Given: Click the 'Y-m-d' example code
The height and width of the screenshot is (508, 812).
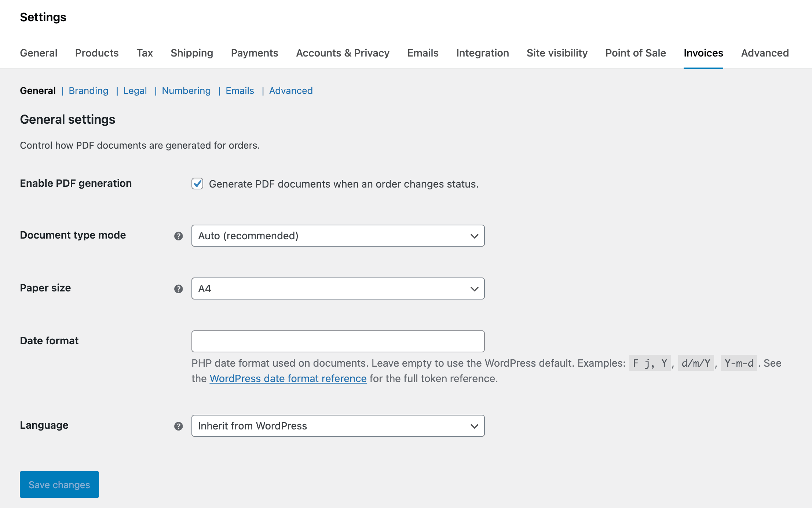Looking at the screenshot, I should tap(739, 363).
